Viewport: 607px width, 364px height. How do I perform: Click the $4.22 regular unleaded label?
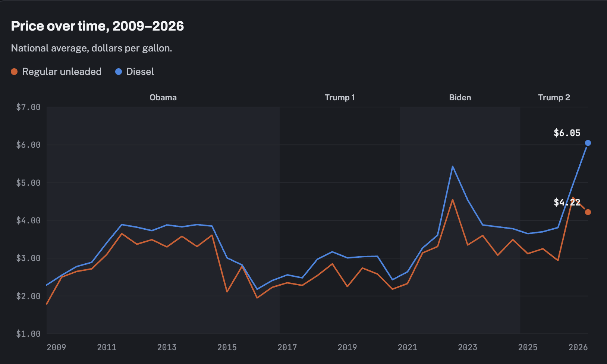567,202
